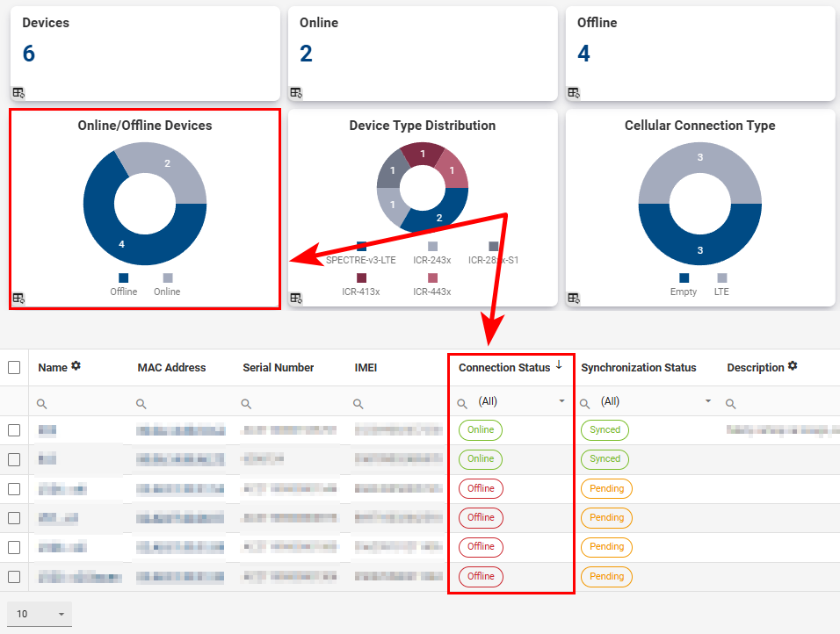Screen dimensions: 840x634
Task: Check the last device row checkbox
Action: (x=14, y=577)
